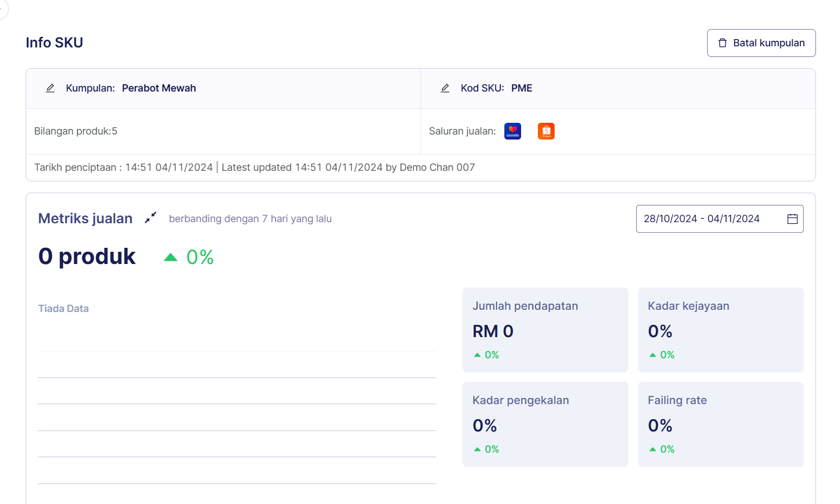The height and width of the screenshot is (504, 840).
Task: Collapse the Metriks jualan section via arrows icon
Action: (150, 218)
